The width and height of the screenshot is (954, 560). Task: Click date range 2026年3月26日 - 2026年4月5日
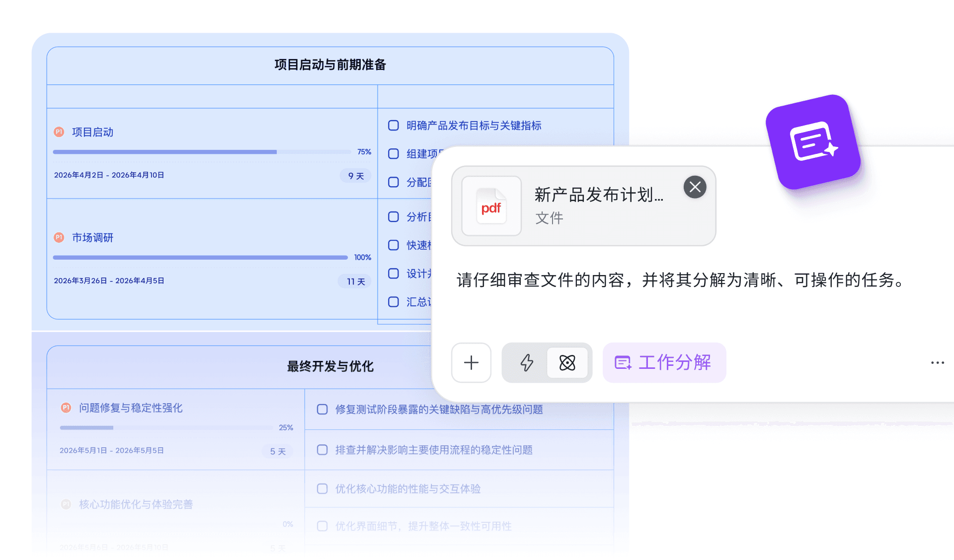(109, 281)
